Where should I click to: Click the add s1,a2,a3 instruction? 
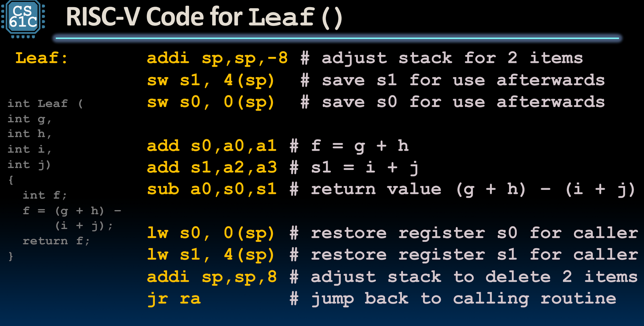click(x=212, y=167)
